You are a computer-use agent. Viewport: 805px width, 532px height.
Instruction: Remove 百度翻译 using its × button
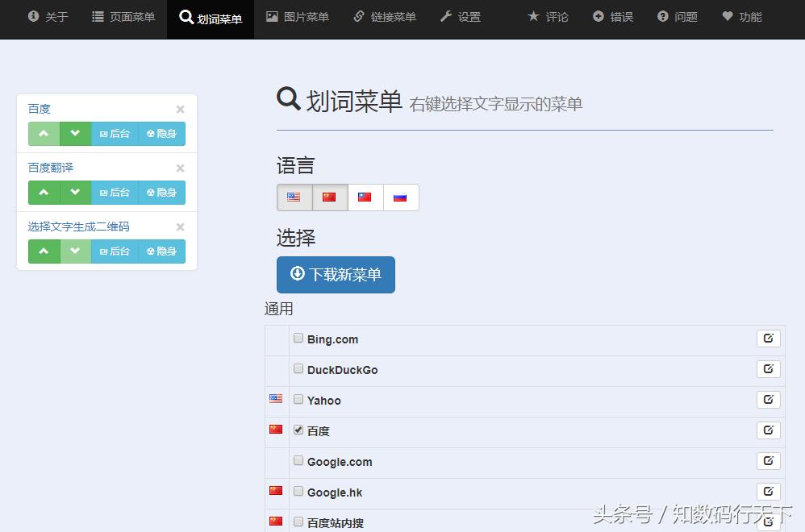(180, 168)
